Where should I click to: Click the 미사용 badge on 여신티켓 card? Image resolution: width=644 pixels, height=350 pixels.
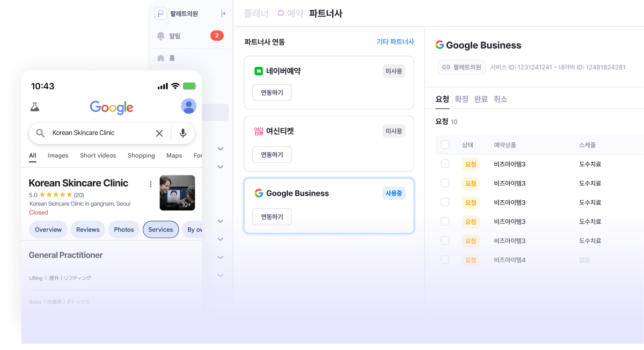coord(394,131)
